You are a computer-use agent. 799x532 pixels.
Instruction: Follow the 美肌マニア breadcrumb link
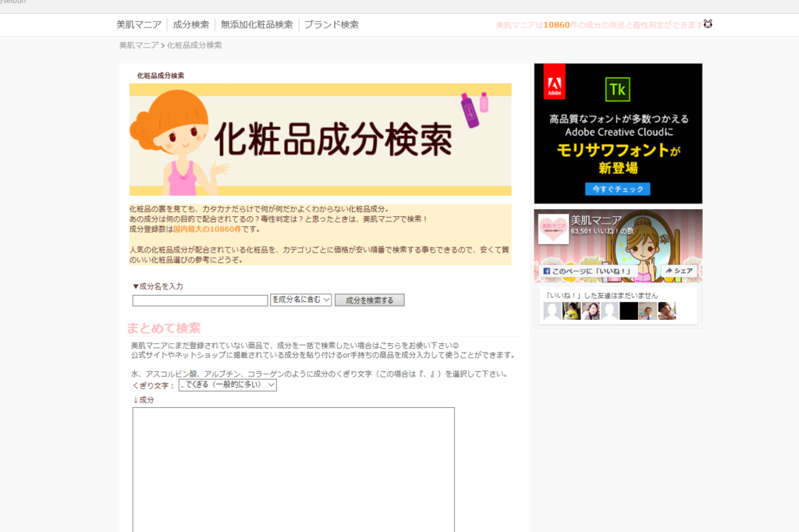coord(138,45)
